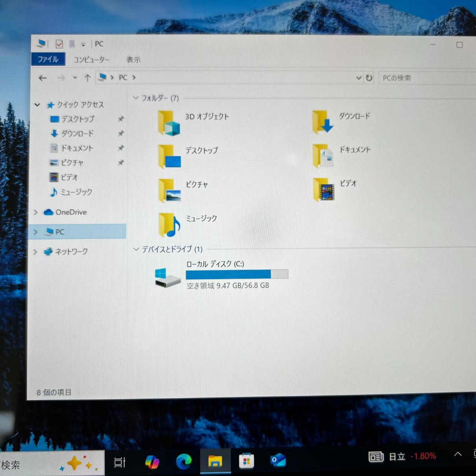Open the 3D オブジェクト folder icon
The image size is (476, 476).
click(x=169, y=123)
